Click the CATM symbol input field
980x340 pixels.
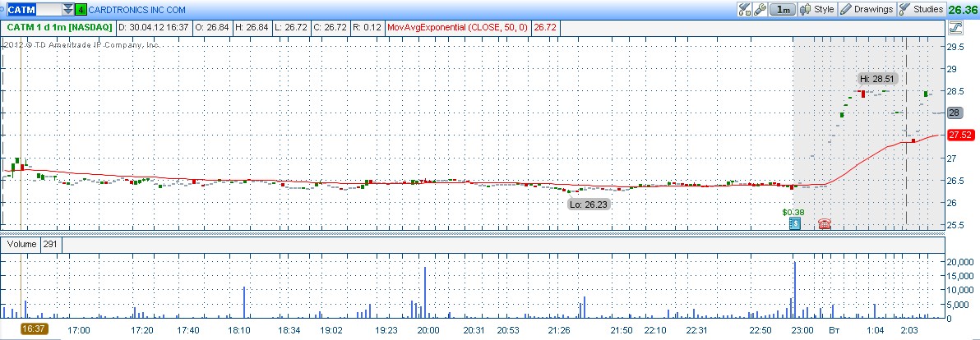pos(35,9)
